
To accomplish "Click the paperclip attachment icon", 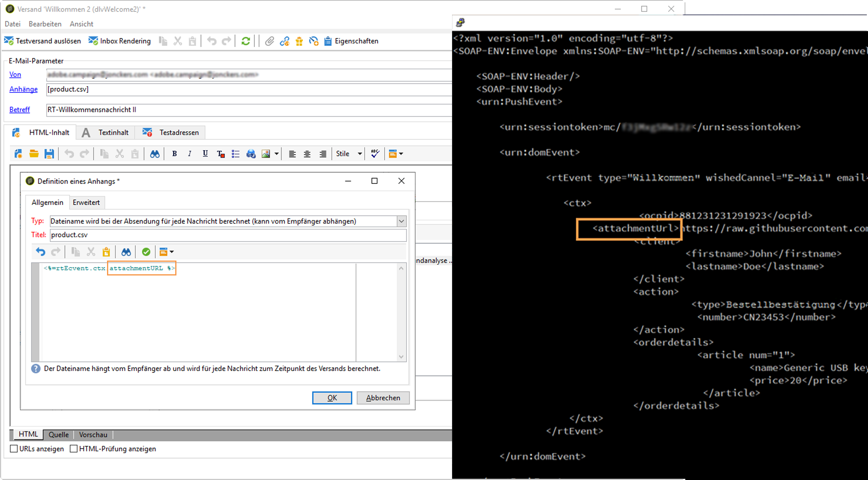I will pyautogui.click(x=269, y=41).
